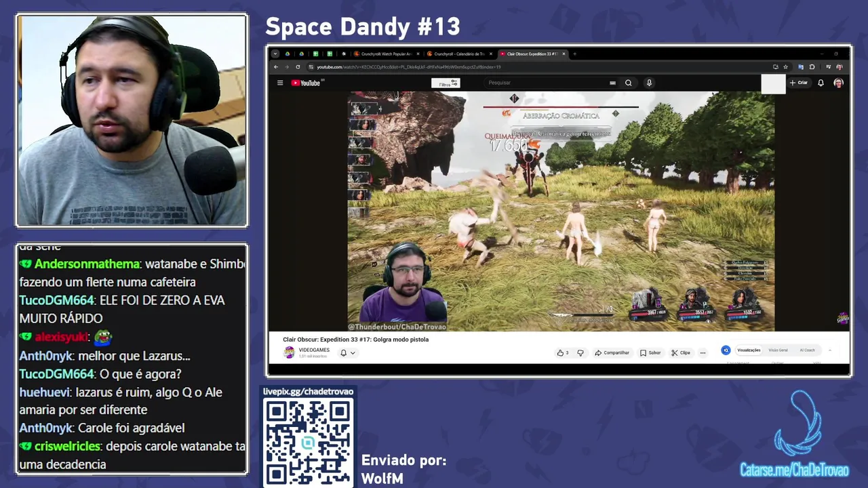Image resolution: width=868 pixels, height=488 pixels.
Task: Click the video player area
Action: click(561, 211)
